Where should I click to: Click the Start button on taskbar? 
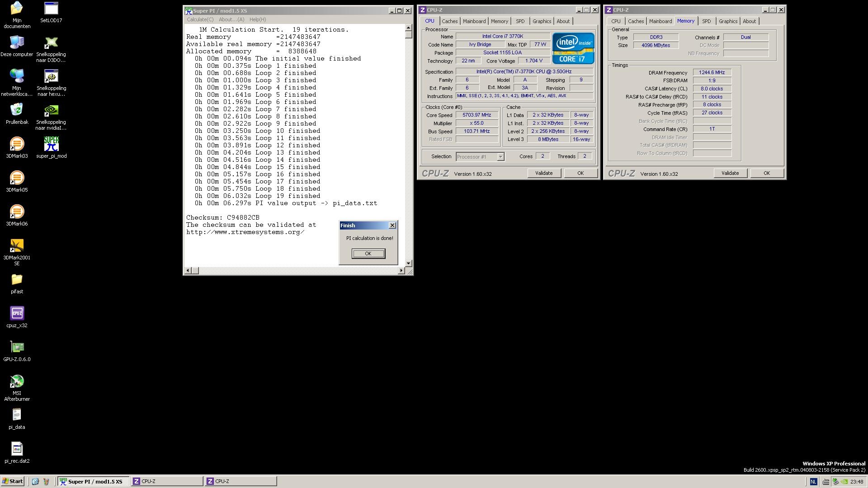pyautogui.click(x=12, y=481)
